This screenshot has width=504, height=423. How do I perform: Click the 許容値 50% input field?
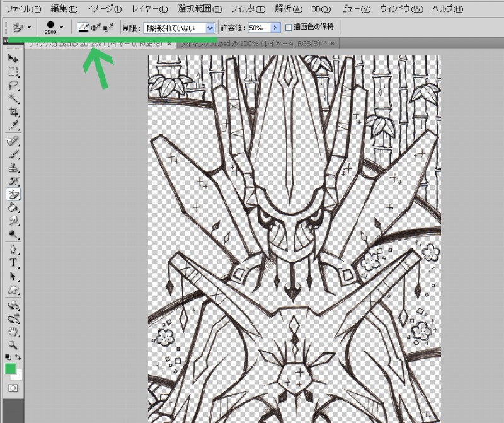point(260,28)
